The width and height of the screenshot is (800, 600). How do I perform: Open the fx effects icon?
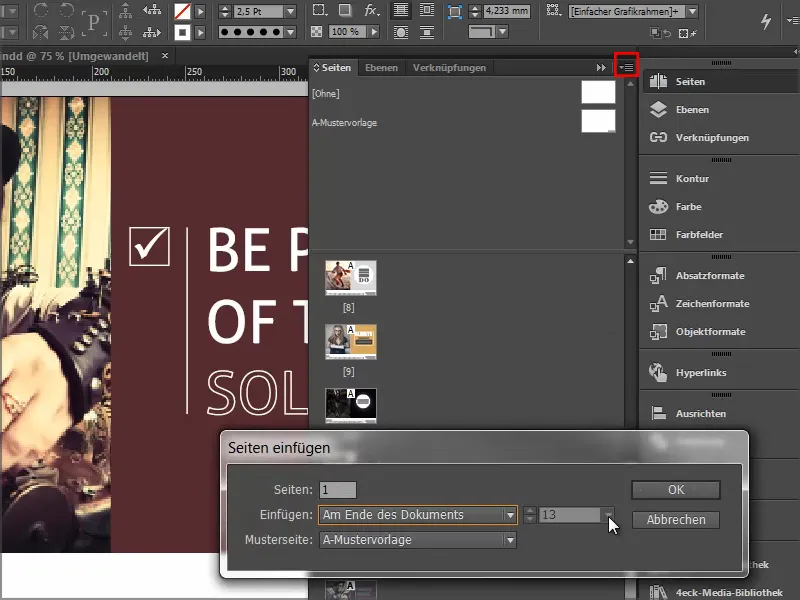click(372, 10)
